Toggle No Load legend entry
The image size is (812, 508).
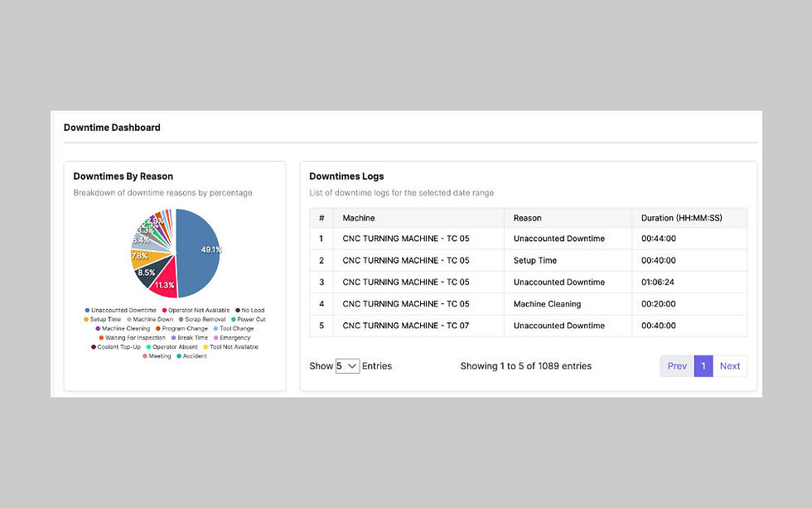tap(250, 310)
